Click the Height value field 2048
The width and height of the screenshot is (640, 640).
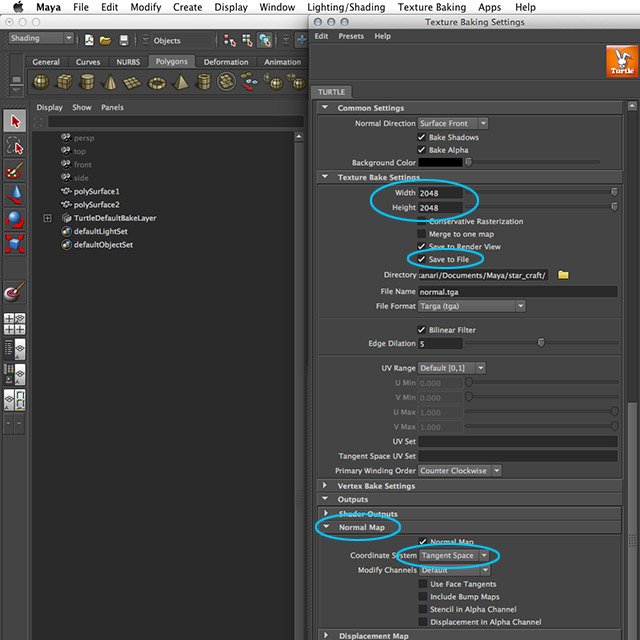click(x=440, y=208)
